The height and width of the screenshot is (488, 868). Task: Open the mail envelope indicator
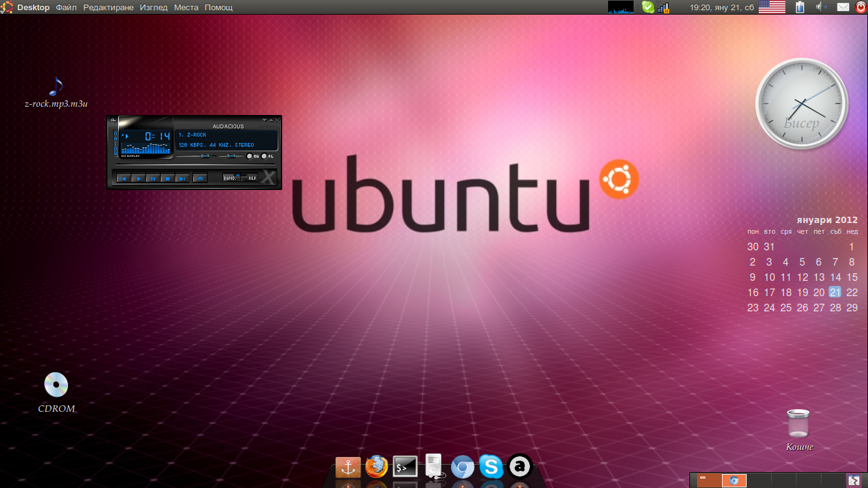point(843,8)
